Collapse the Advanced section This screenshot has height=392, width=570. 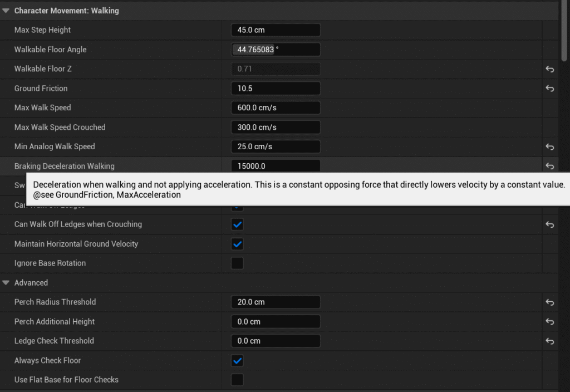pyautogui.click(x=6, y=283)
